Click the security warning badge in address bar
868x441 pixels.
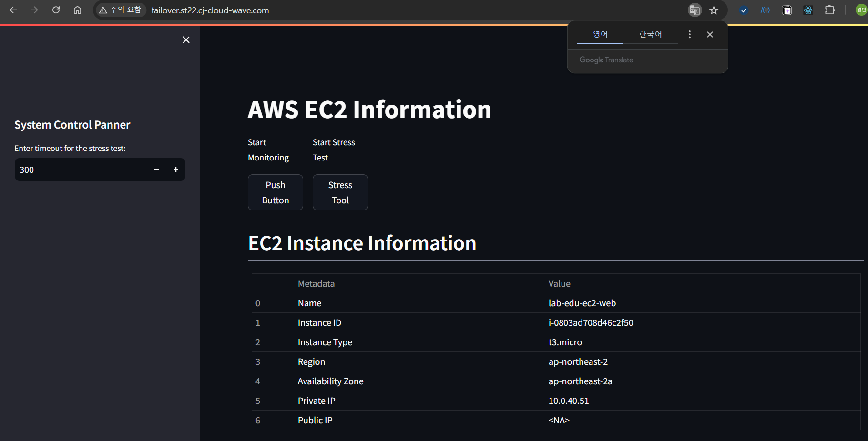pos(120,10)
